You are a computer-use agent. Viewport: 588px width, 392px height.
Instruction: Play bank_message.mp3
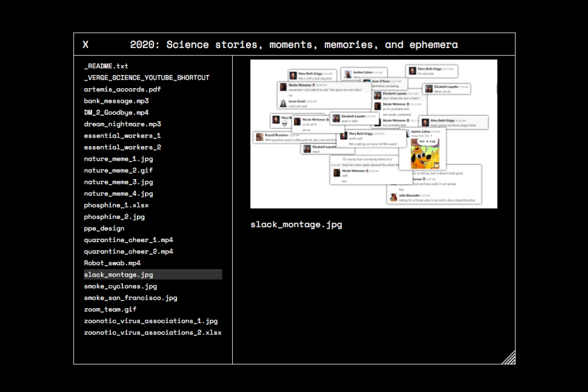[x=116, y=101]
